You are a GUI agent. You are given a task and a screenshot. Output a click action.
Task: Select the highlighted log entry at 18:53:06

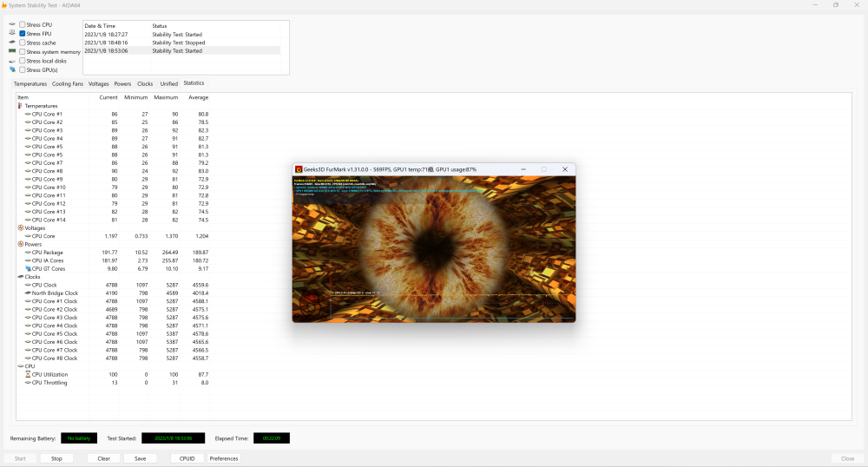tap(182, 51)
